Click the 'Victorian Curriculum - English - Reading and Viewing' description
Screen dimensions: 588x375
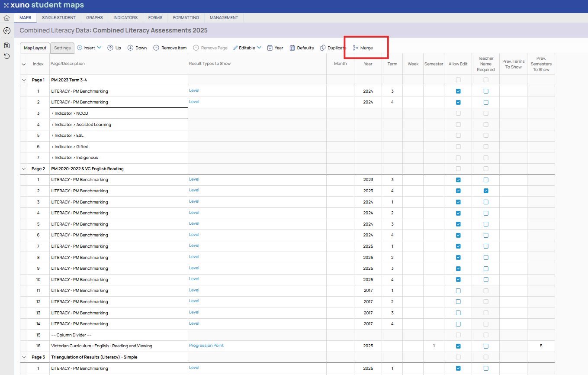coord(102,346)
